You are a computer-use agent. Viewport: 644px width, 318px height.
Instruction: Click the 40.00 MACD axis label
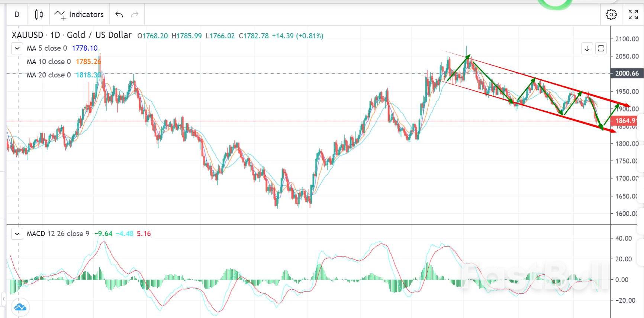624,238
